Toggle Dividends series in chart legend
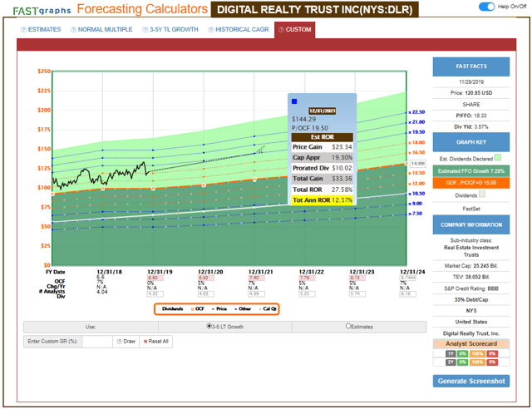Image resolution: width=532 pixels, height=409 pixels. tap(170, 309)
